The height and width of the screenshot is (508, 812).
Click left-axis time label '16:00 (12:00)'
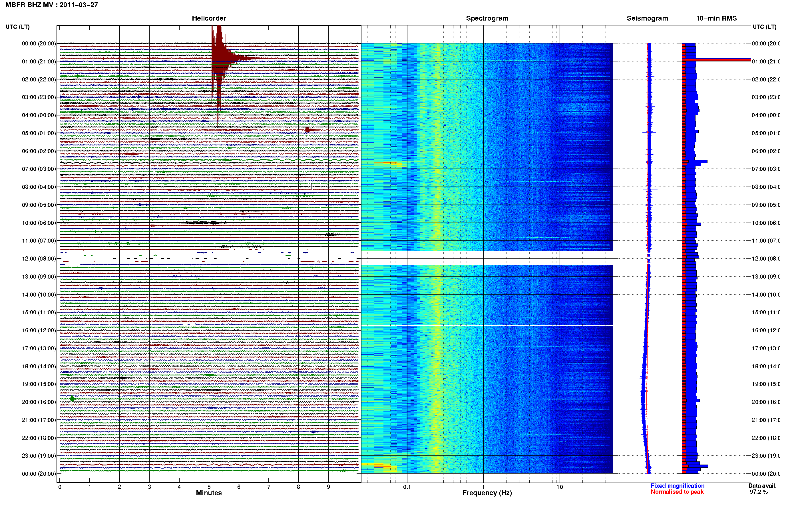click(39, 330)
